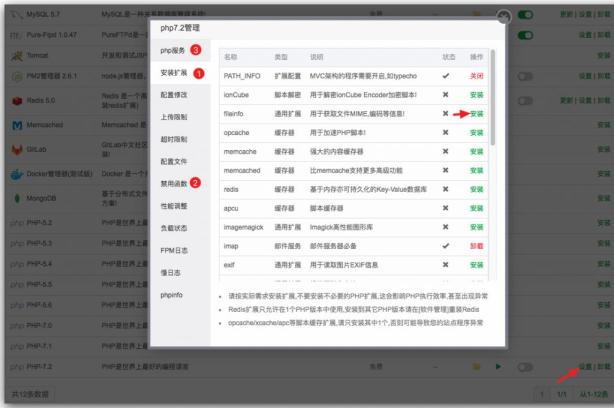Click the imap status checkmark icon

(x=446, y=246)
